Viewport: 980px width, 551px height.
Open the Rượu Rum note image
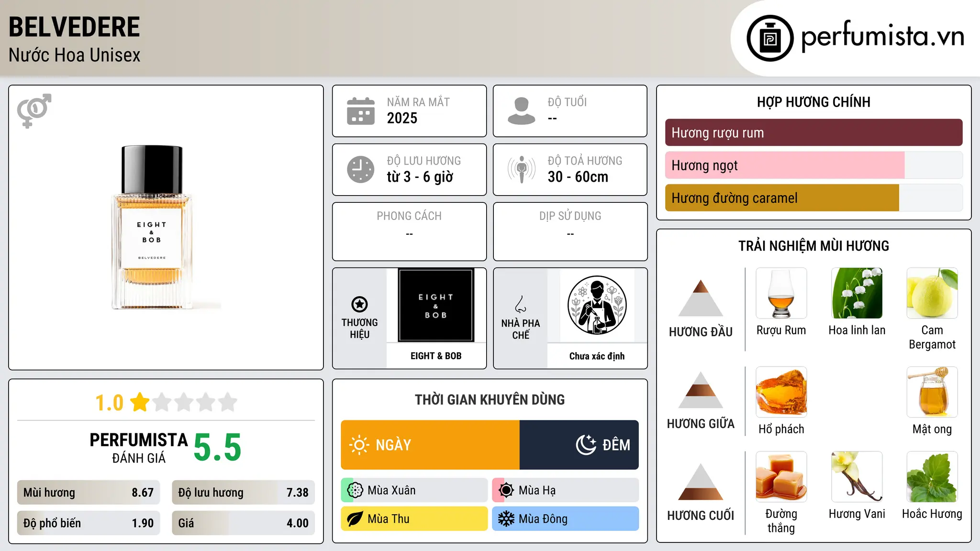pyautogui.click(x=781, y=293)
